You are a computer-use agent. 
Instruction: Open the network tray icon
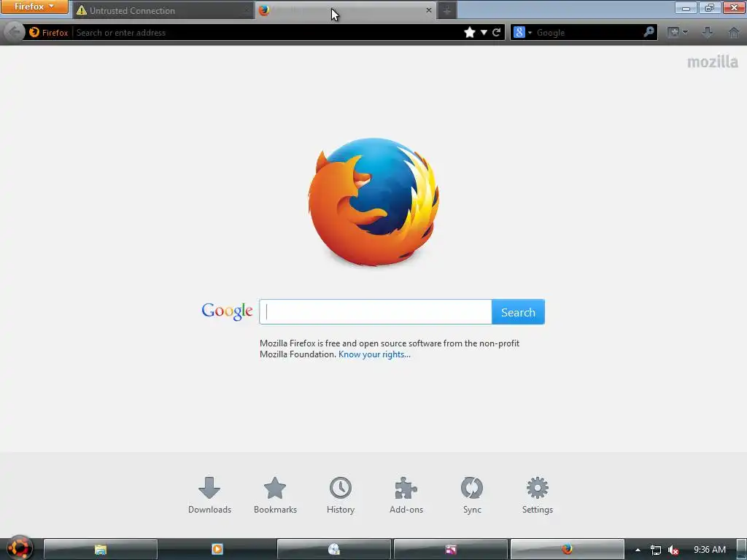click(x=656, y=550)
